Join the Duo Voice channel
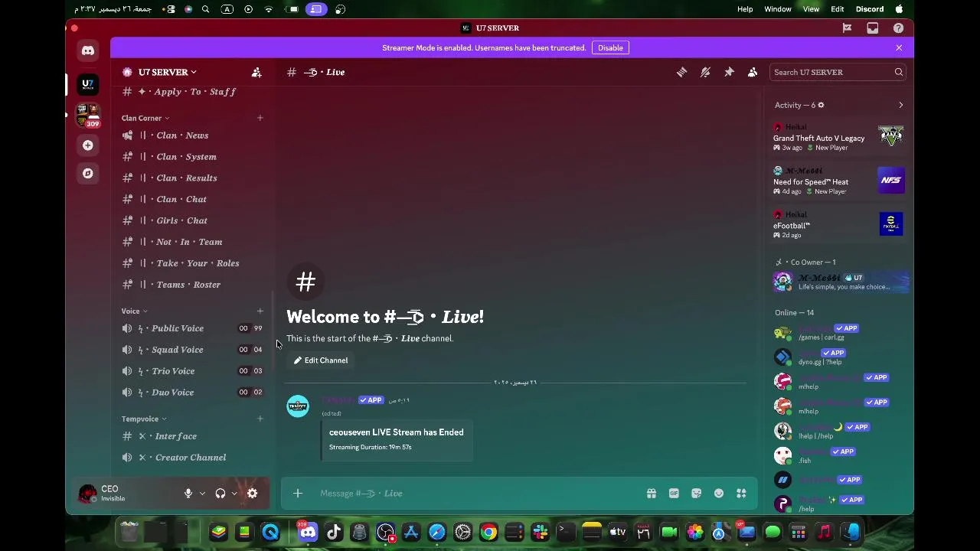980x551 pixels. 191,393
